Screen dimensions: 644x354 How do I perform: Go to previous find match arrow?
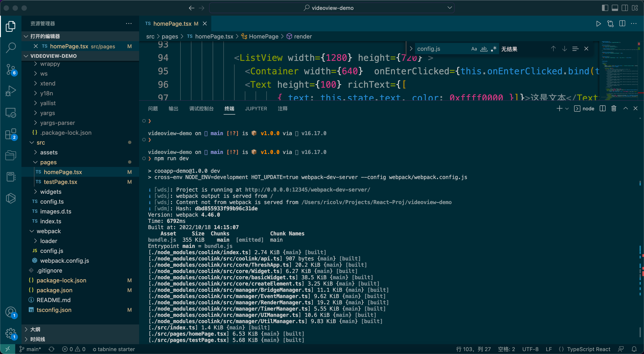coord(553,49)
